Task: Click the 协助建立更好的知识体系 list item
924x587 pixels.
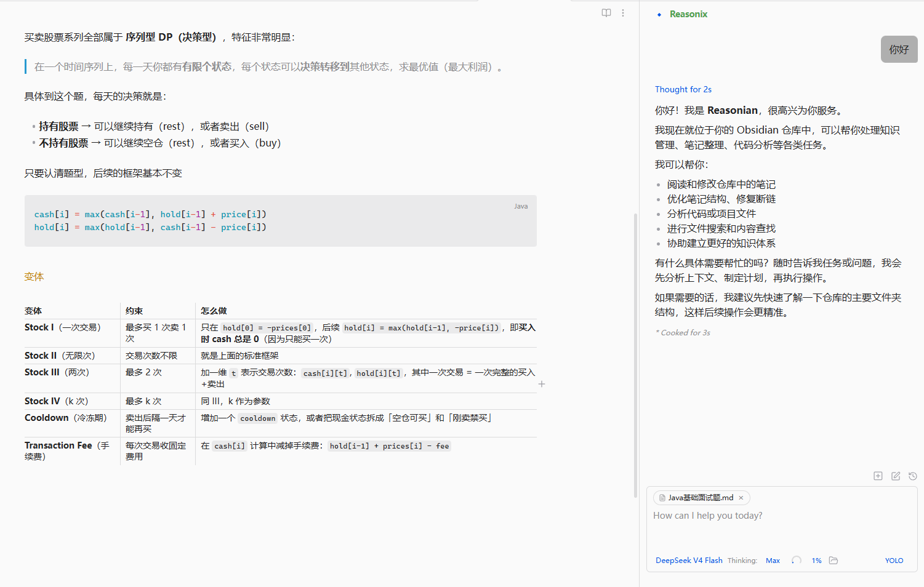Action: click(x=721, y=244)
